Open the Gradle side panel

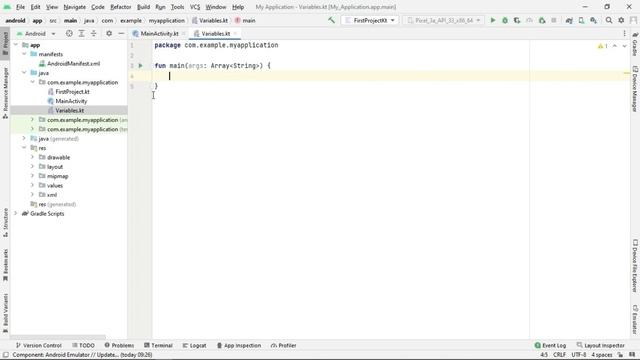635,44
